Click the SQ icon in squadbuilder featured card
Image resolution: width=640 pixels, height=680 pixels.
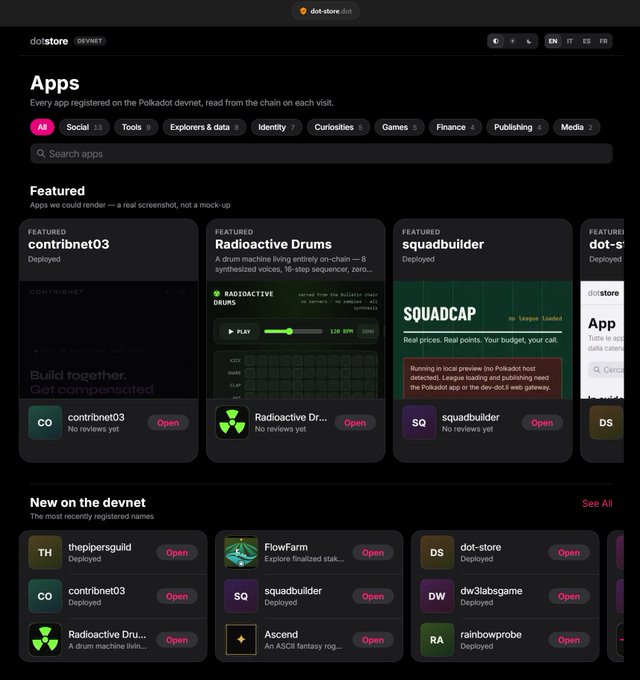tap(419, 423)
